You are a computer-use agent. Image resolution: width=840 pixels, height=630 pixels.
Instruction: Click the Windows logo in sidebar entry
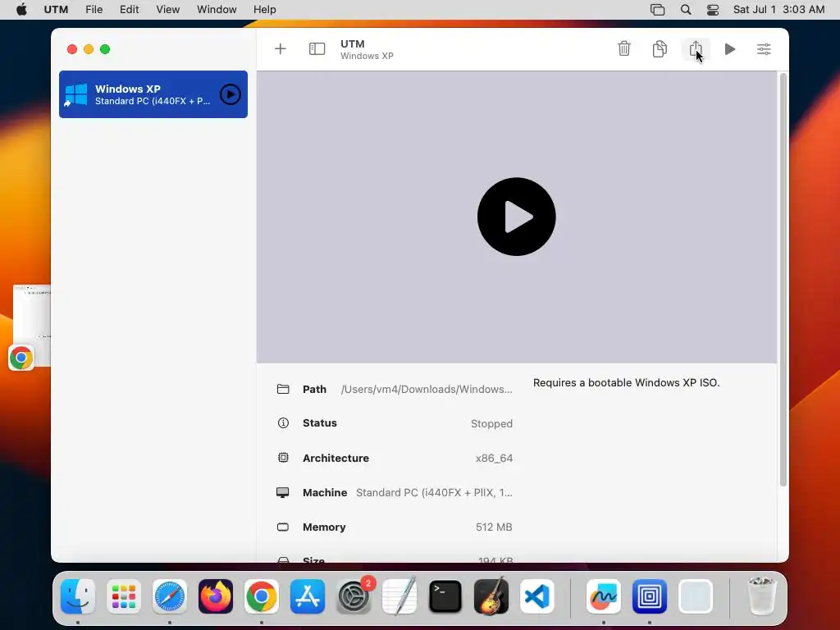(76, 94)
